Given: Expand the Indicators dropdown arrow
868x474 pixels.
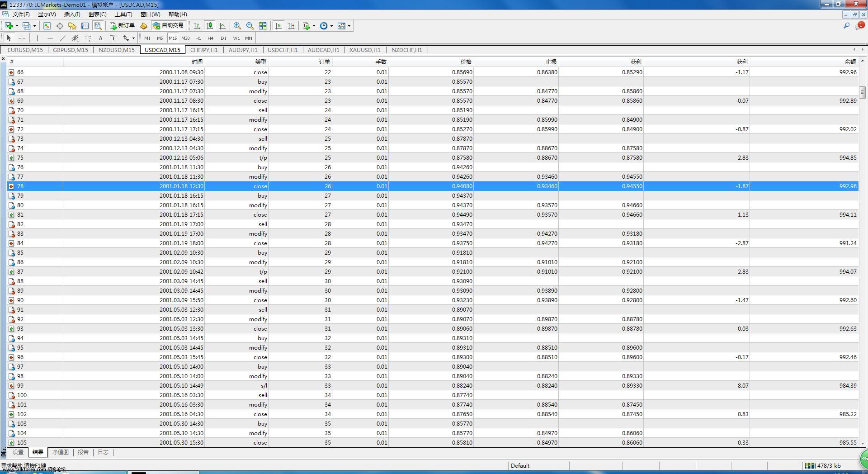Looking at the screenshot, I should pyautogui.click(x=314, y=26).
